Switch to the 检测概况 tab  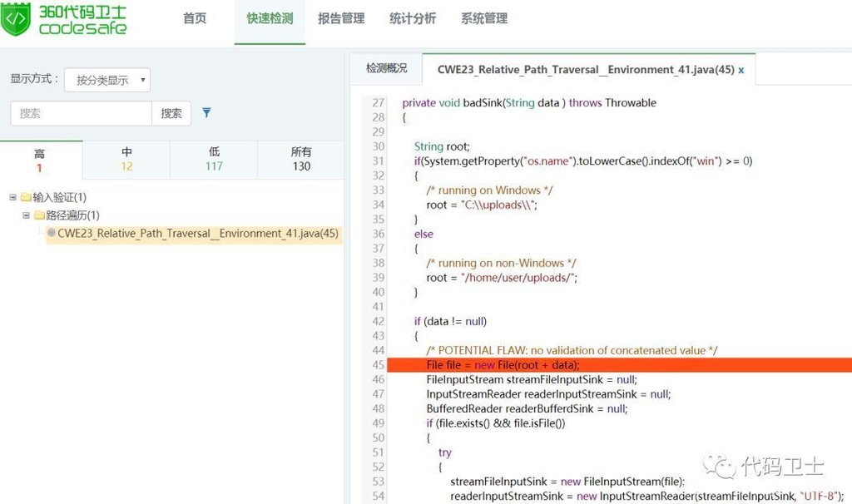coord(387,69)
